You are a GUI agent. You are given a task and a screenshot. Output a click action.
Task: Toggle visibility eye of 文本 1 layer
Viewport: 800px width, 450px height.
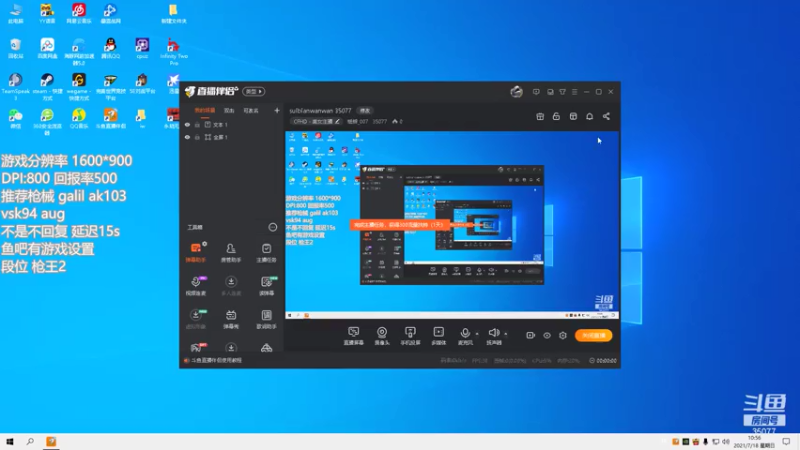pyautogui.click(x=187, y=124)
